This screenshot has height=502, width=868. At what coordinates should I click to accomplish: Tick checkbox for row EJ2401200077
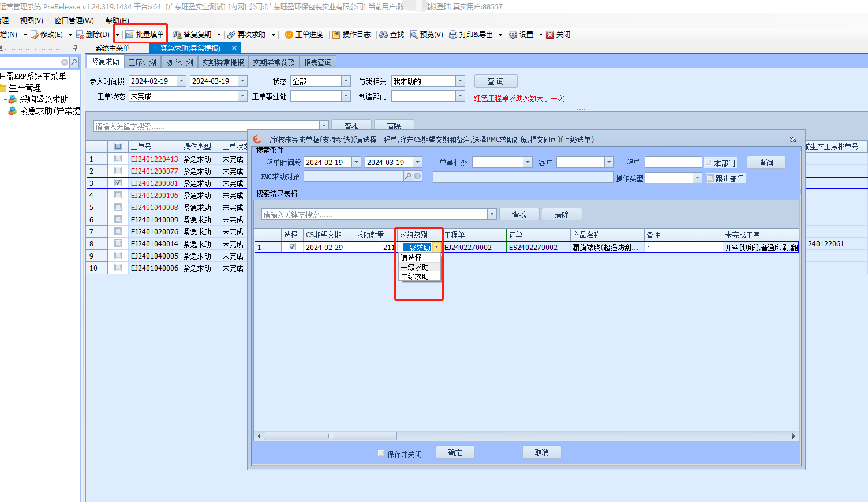coord(118,171)
